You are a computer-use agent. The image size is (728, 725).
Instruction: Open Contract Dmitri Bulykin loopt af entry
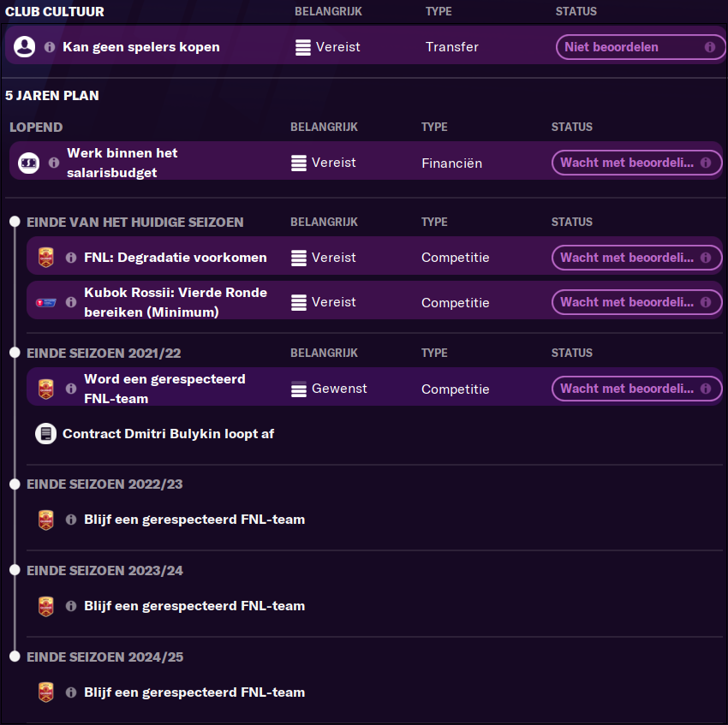pos(168,434)
